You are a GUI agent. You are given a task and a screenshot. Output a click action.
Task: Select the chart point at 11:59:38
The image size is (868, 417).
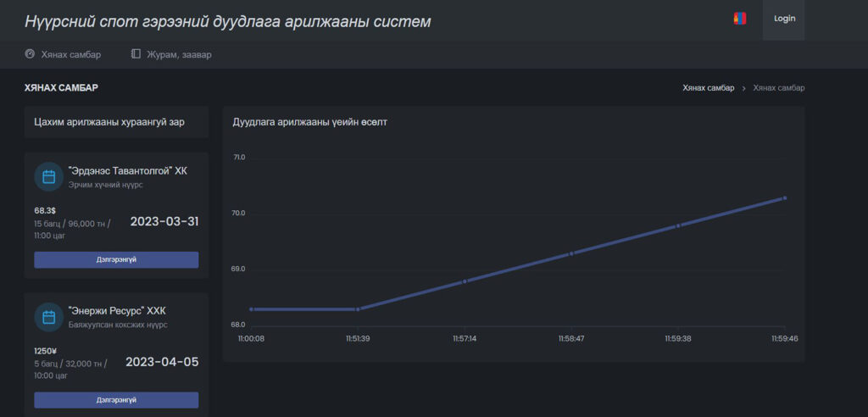[678, 225]
